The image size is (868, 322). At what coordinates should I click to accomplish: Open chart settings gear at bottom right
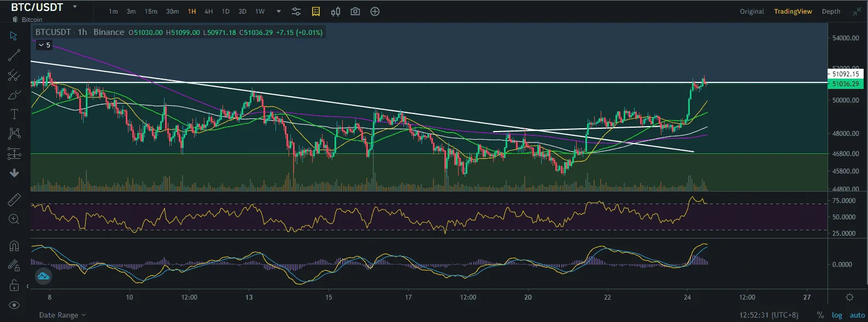click(849, 297)
